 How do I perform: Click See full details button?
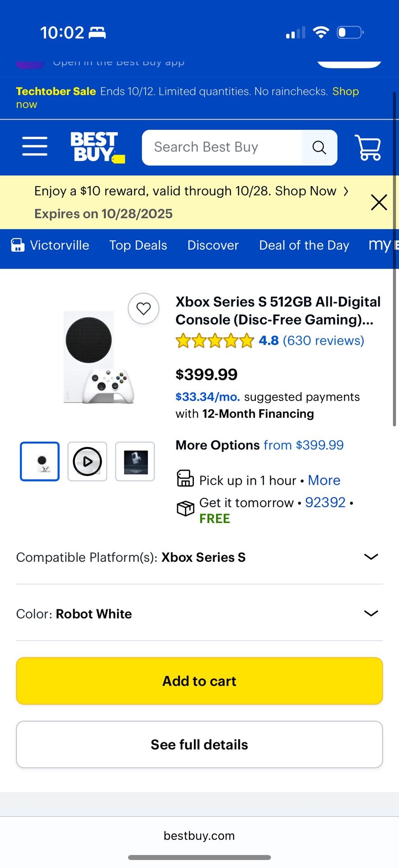pos(199,745)
